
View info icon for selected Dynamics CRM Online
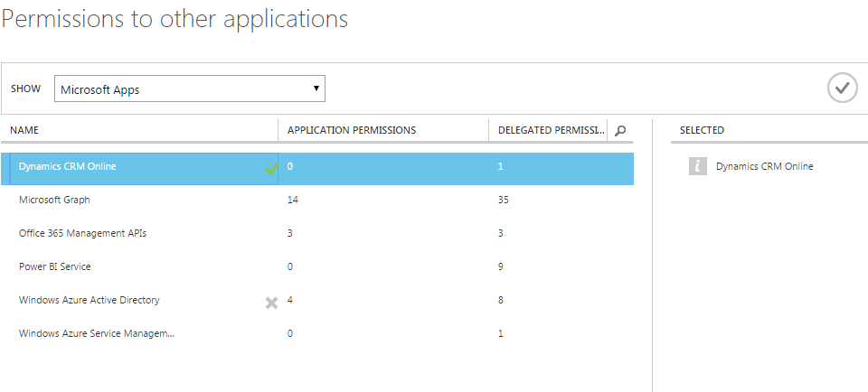[x=697, y=166]
